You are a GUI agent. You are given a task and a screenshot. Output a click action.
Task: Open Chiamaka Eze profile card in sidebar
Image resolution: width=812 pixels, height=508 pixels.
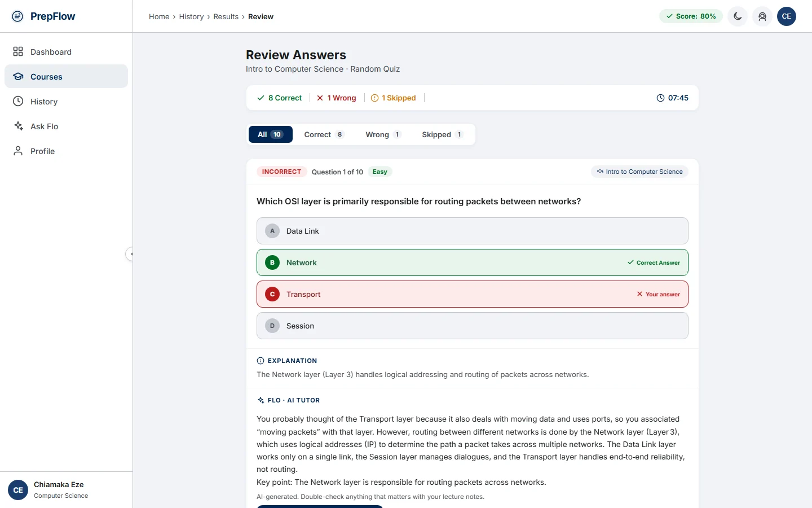tap(66, 490)
